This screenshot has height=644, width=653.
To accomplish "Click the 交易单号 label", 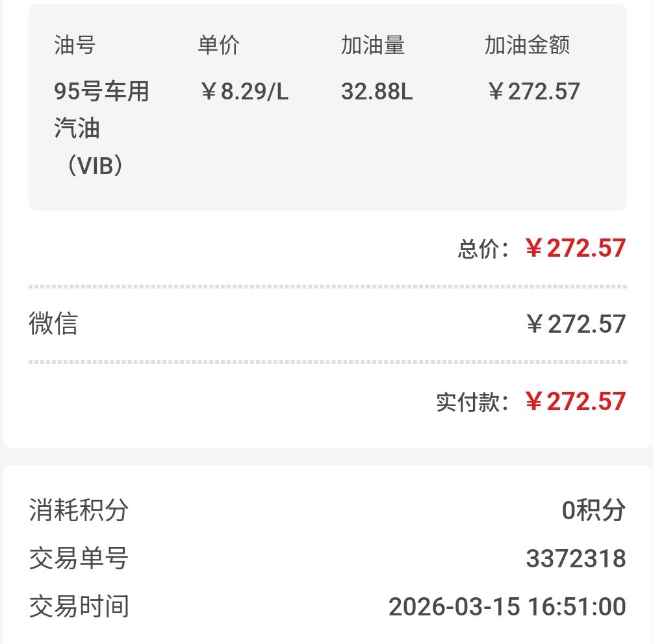I will click(79, 559).
